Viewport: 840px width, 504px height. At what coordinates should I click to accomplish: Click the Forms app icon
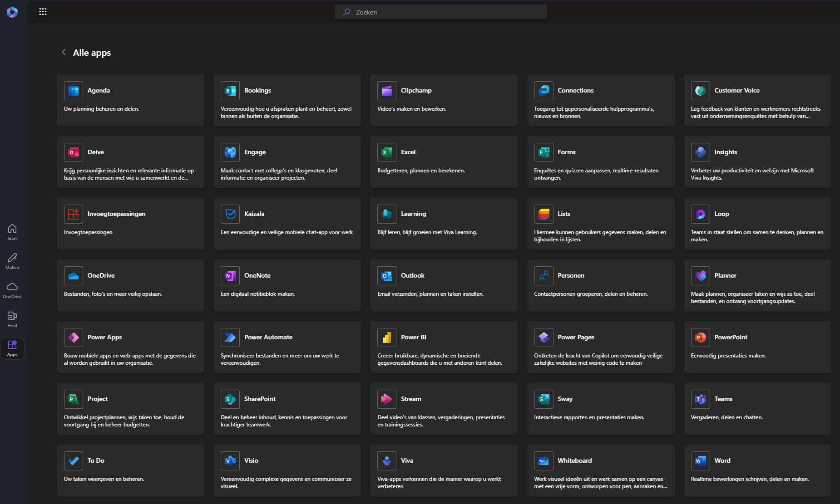[x=544, y=152]
